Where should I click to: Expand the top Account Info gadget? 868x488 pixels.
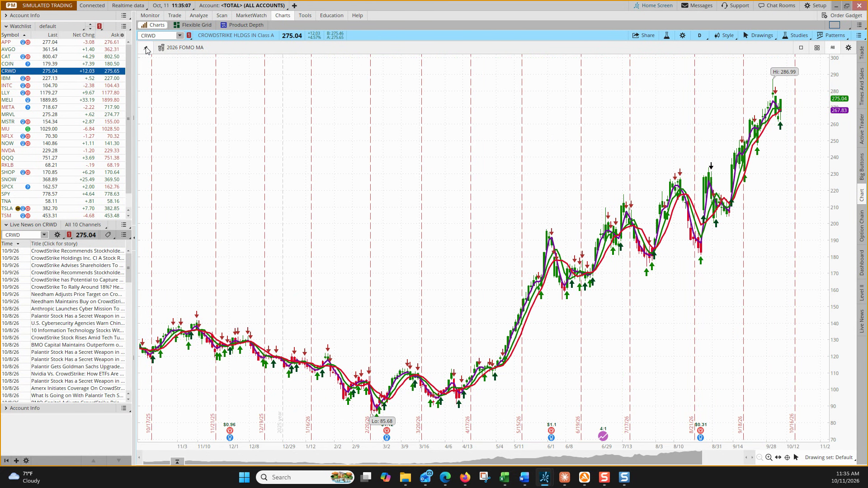click(6, 15)
